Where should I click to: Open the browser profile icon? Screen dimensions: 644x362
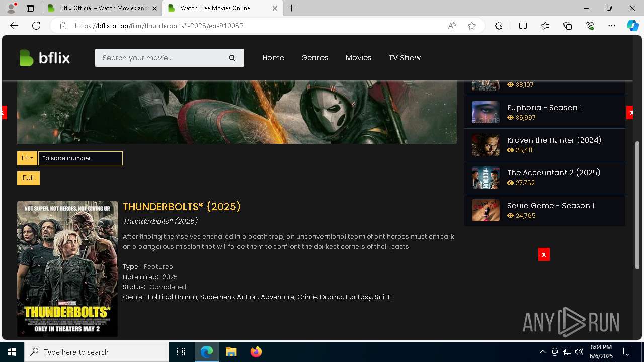[x=11, y=8]
